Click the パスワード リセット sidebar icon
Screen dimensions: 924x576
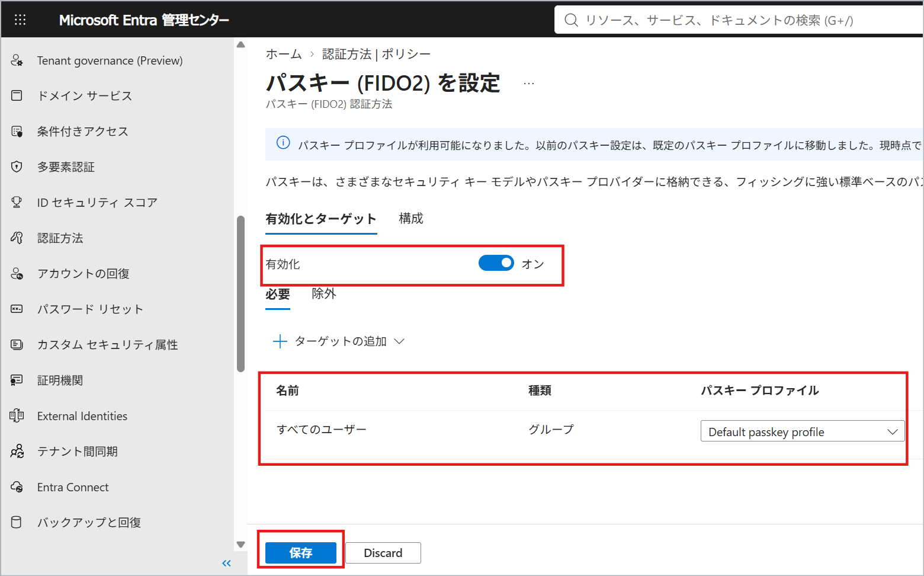17,309
